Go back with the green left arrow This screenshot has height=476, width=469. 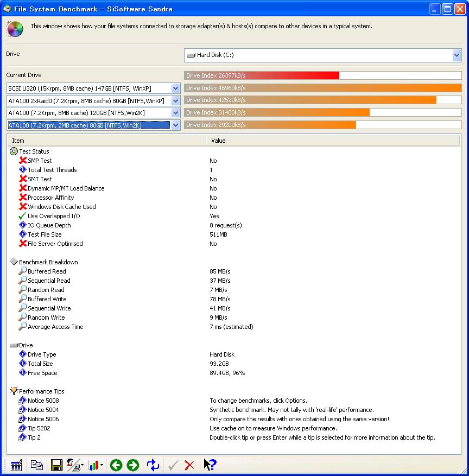(x=116, y=465)
